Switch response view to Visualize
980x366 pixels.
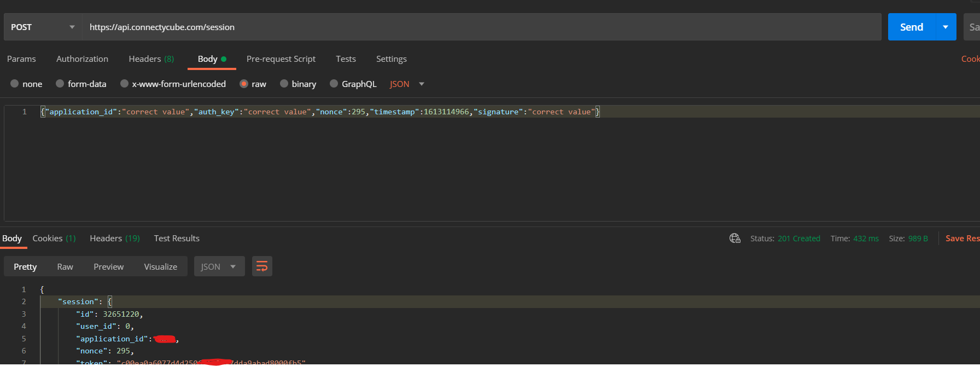[x=160, y=266]
